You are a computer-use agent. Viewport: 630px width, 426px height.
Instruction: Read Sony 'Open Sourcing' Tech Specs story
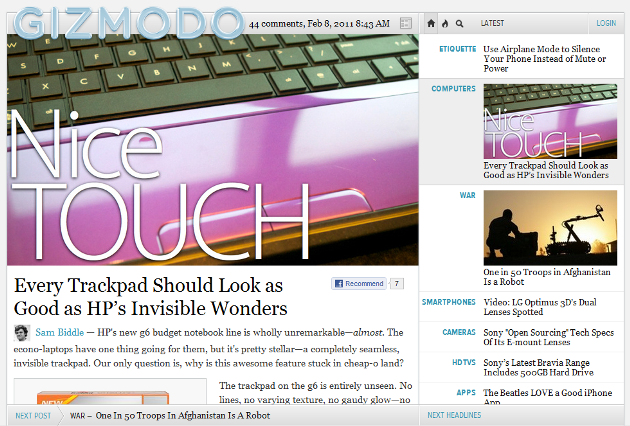(548, 337)
